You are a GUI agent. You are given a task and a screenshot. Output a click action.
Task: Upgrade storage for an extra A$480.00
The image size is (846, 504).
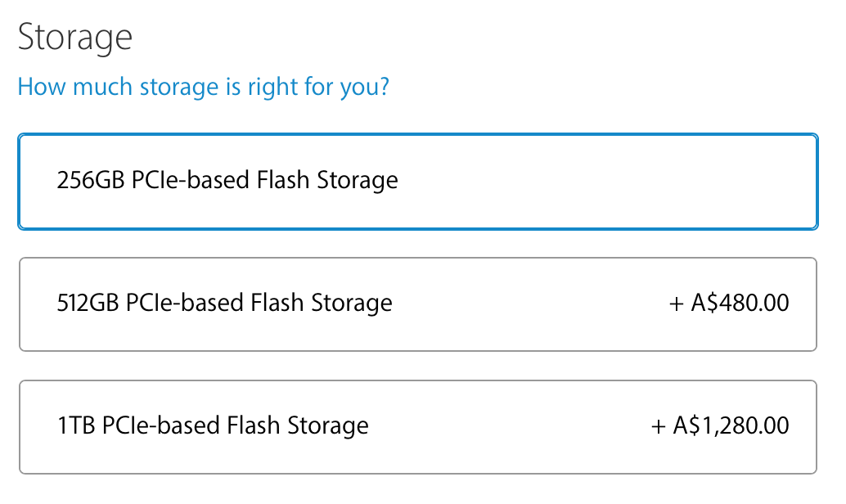tap(417, 304)
